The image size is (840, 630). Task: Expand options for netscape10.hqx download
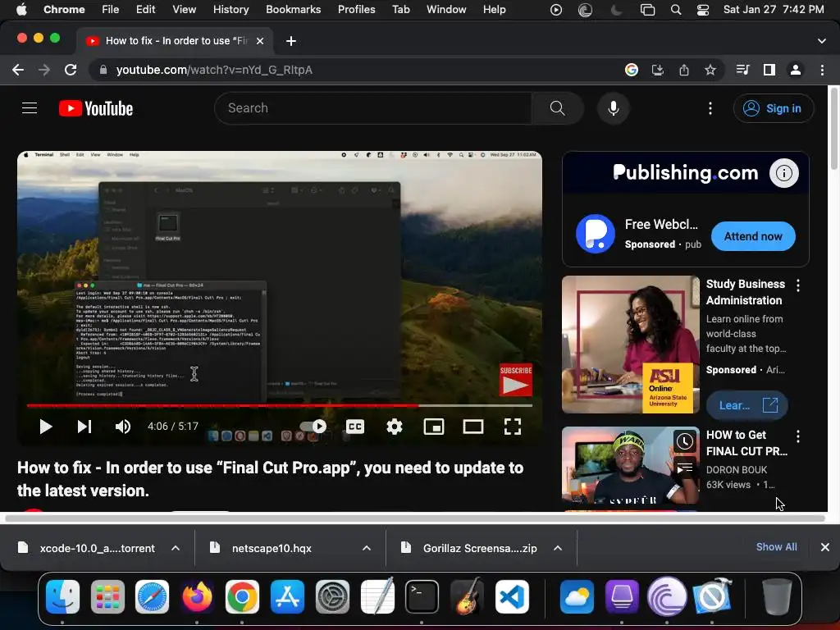coord(367,548)
